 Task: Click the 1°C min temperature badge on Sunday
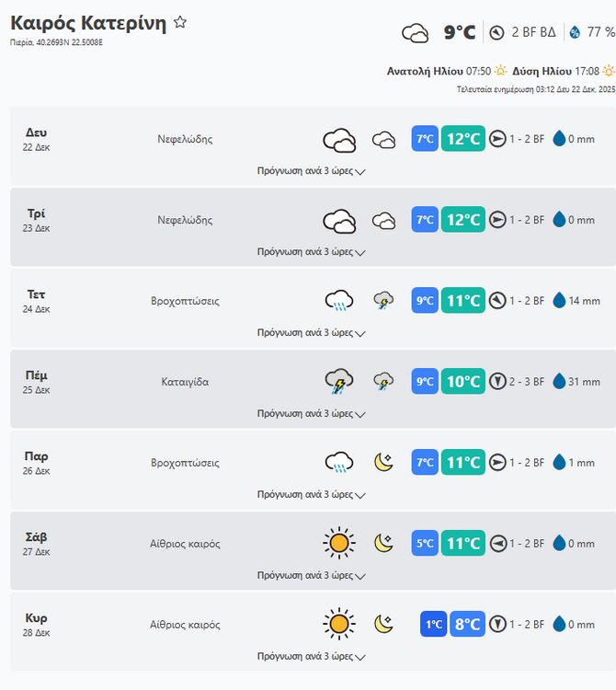point(434,624)
